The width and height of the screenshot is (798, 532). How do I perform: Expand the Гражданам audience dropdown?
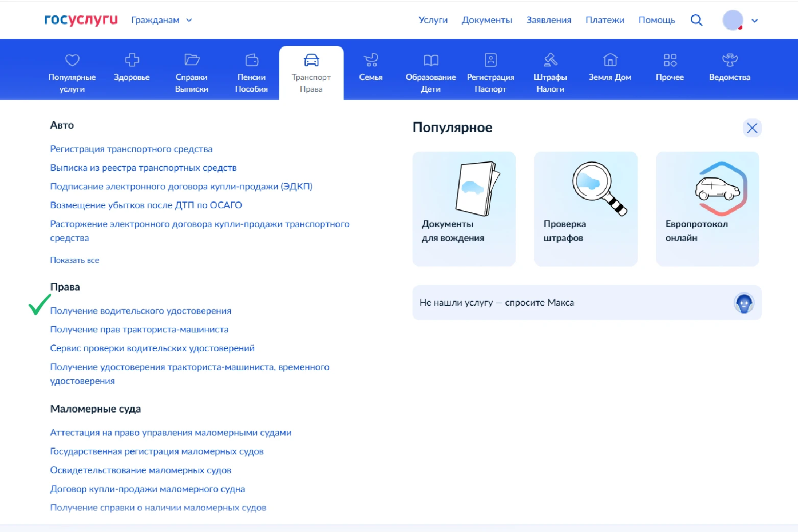click(x=161, y=20)
